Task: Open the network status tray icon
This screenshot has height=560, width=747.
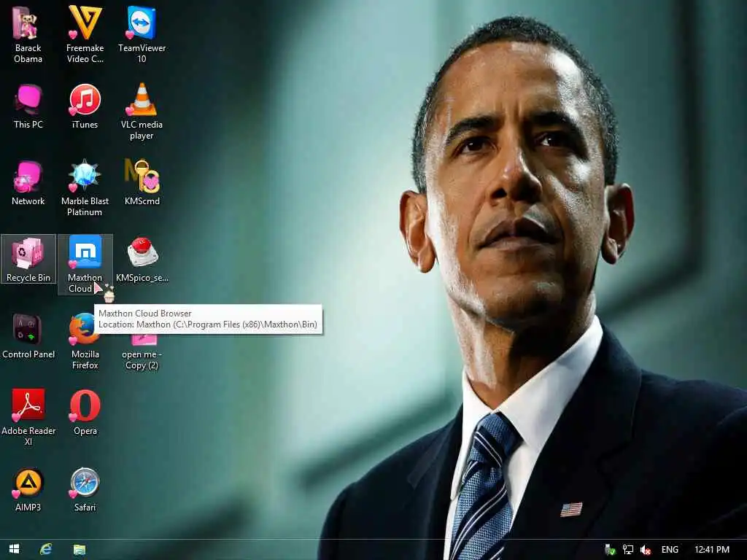Action: tap(628, 550)
